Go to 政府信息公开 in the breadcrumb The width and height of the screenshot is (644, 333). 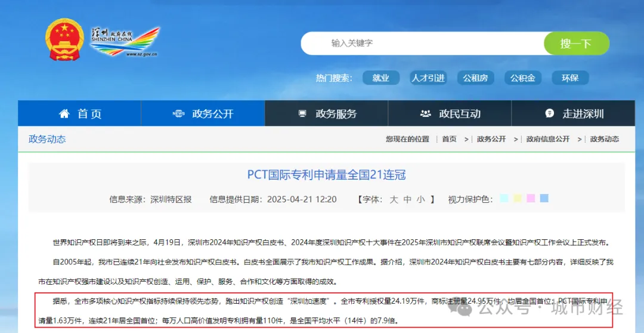click(x=548, y=139)
